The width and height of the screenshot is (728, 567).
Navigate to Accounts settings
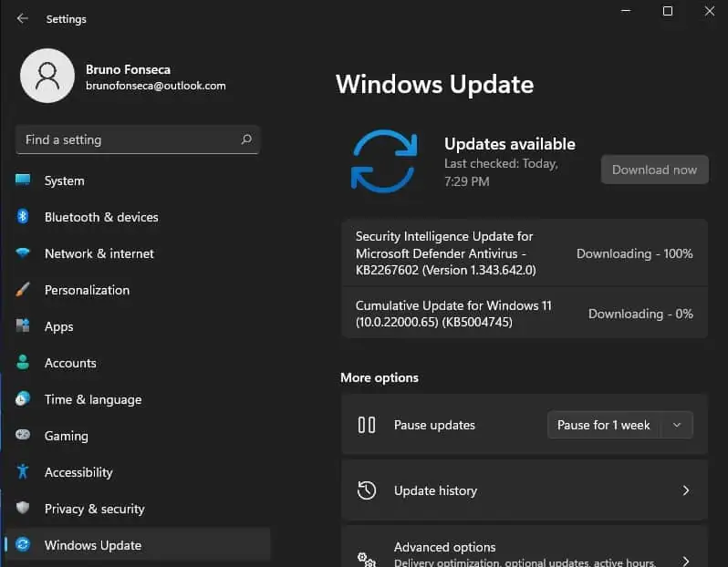pos(138,363)
